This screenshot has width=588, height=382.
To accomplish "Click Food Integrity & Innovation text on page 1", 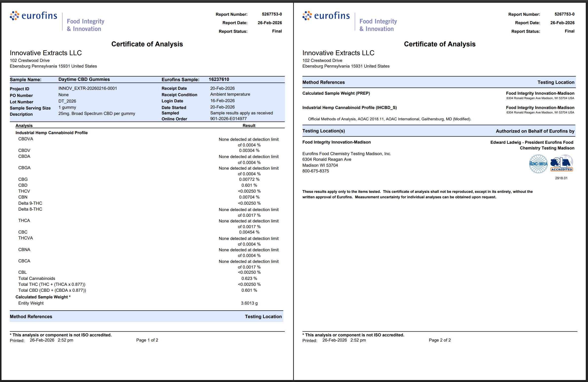I will 85,25.
